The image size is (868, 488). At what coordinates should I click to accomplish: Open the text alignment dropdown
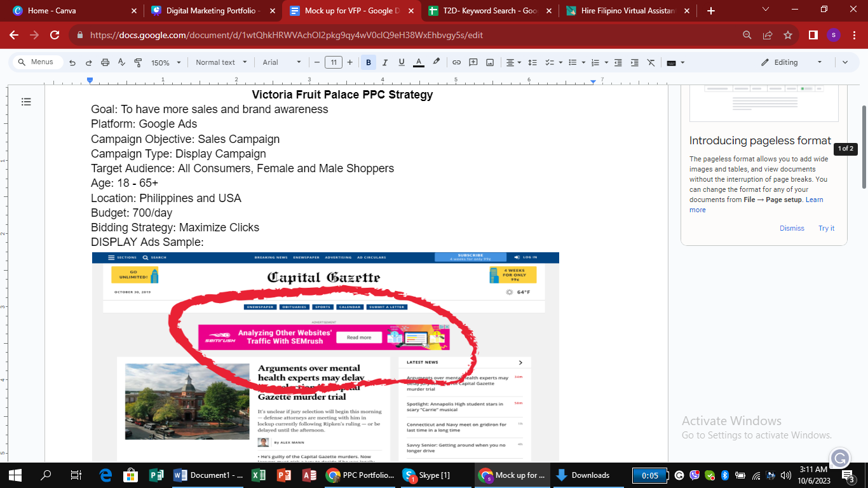click(x=513, y=62)
